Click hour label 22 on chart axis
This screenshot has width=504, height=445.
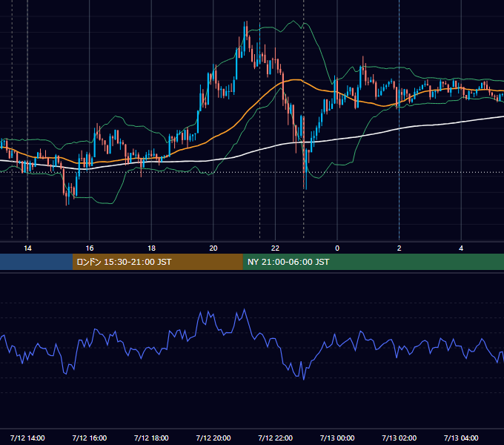[275, 248]
